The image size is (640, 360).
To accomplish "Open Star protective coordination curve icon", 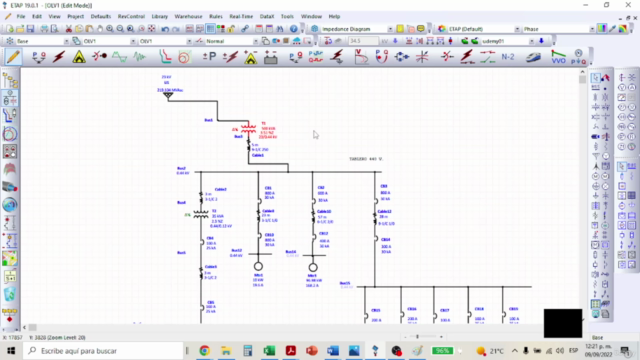I will 165,57.
